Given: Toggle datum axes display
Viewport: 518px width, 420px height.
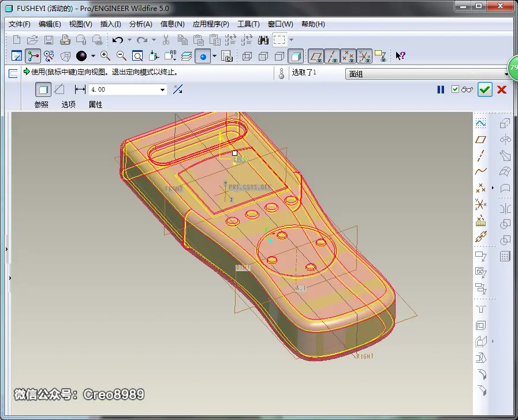Looking at the screenshot, I should (332, 57).
